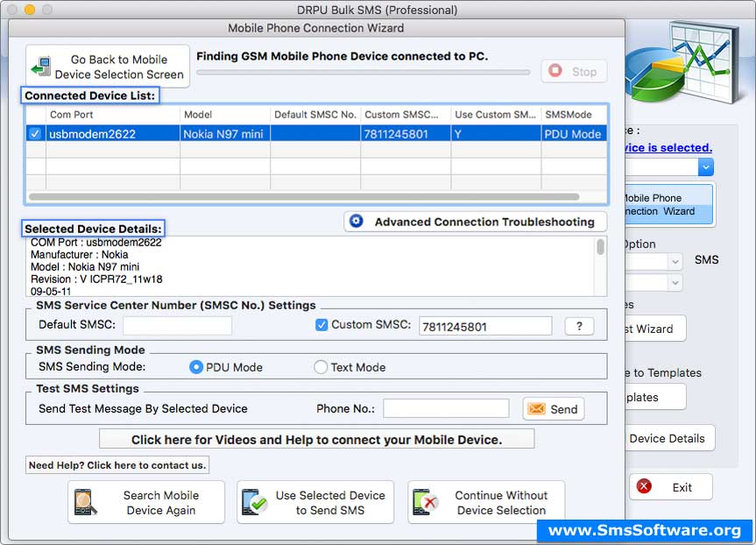The height and width of the screenshot is (545, 756).
Task: Expand the lower Option dropdown in main window
Action: tap(675, 282)
